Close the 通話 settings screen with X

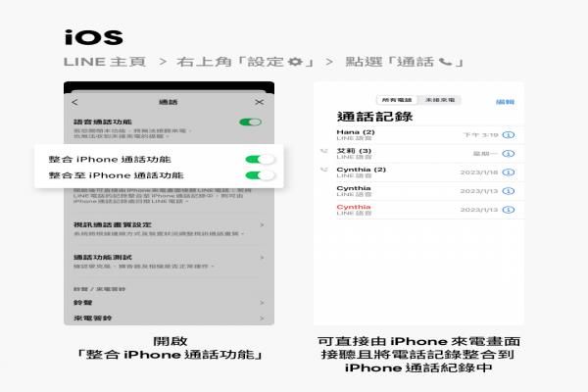[259, 102]
